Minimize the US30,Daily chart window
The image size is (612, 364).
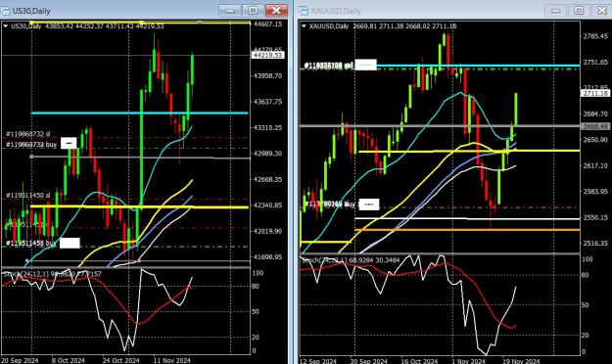(230, 11)
